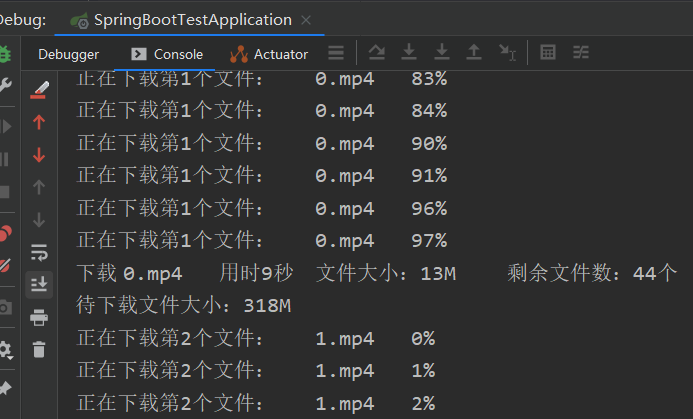Select the Console tab
The width and height of the screenshot is (693, 419).
167,54
